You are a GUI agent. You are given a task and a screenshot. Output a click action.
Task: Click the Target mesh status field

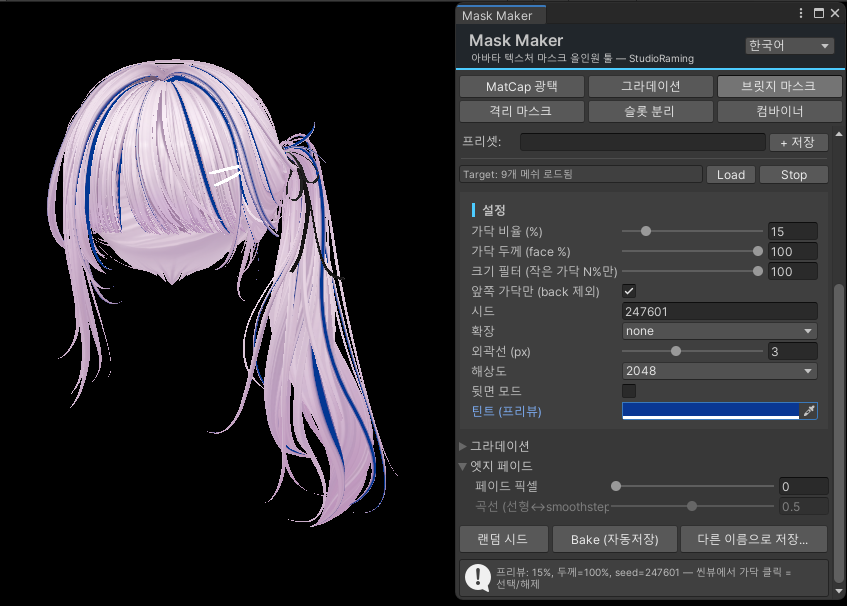pos(581,174)
